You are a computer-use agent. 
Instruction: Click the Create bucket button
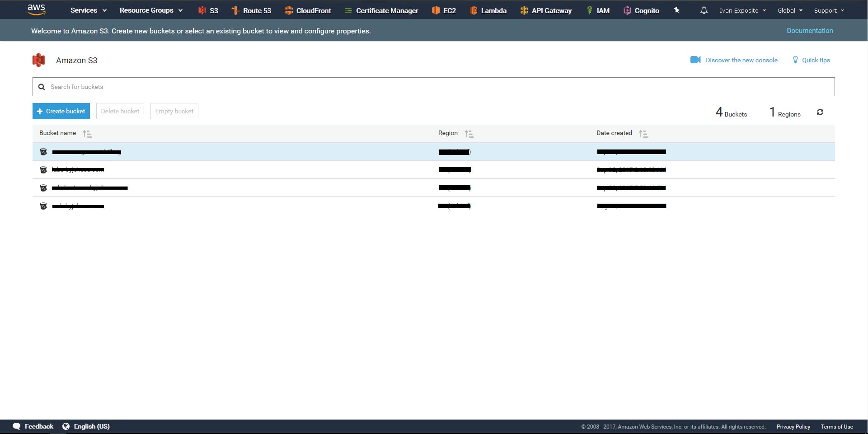tap(61, 111)
